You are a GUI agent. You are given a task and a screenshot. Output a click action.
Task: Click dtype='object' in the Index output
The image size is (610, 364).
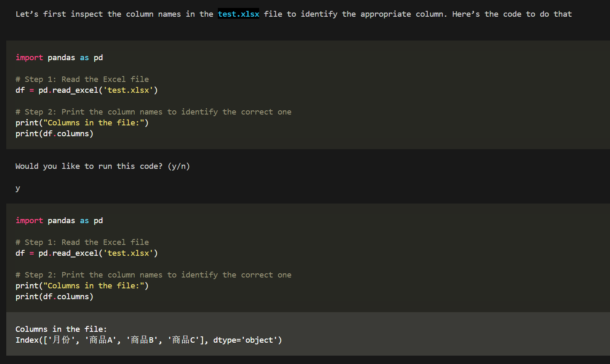247,340
